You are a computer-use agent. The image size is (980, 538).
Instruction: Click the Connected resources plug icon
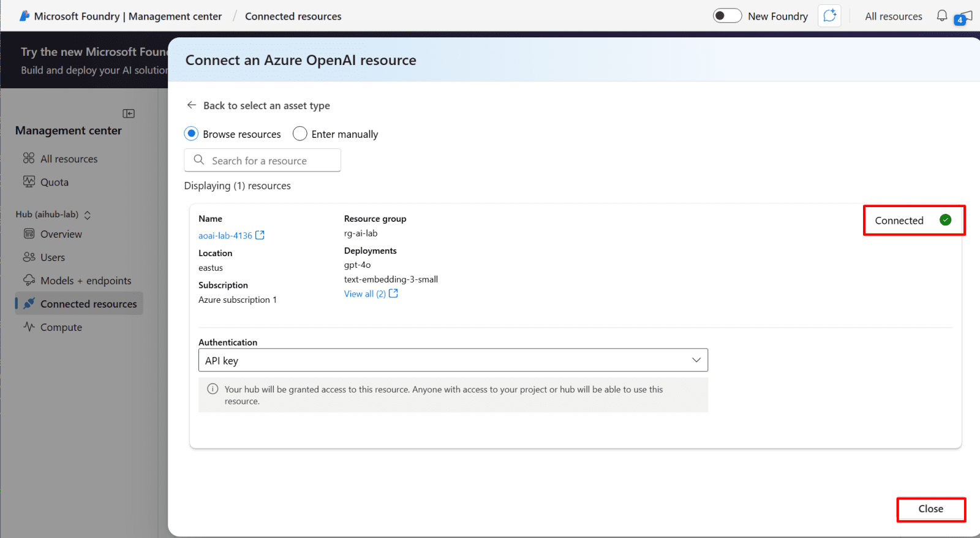29,303
